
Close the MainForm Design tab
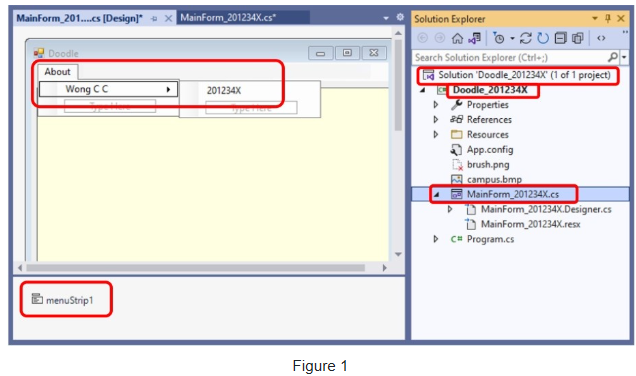point(168,18)
